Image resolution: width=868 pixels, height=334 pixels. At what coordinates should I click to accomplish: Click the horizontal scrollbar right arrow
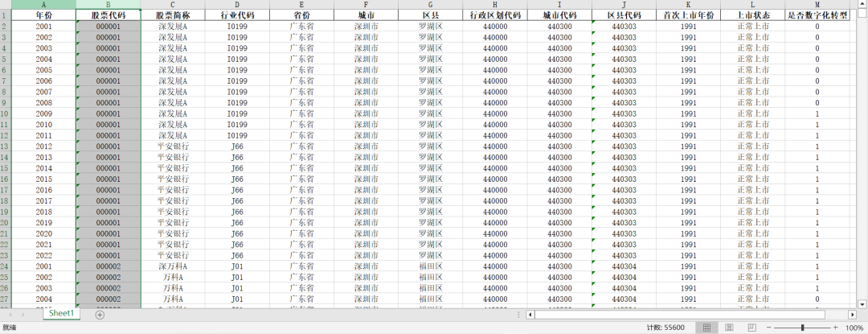click(x=852, y=315)
